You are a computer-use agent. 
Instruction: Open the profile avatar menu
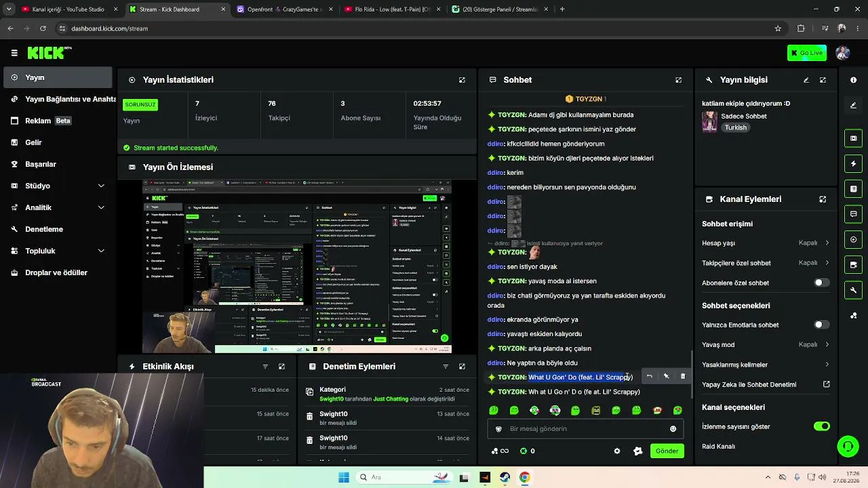click(843, 53)
